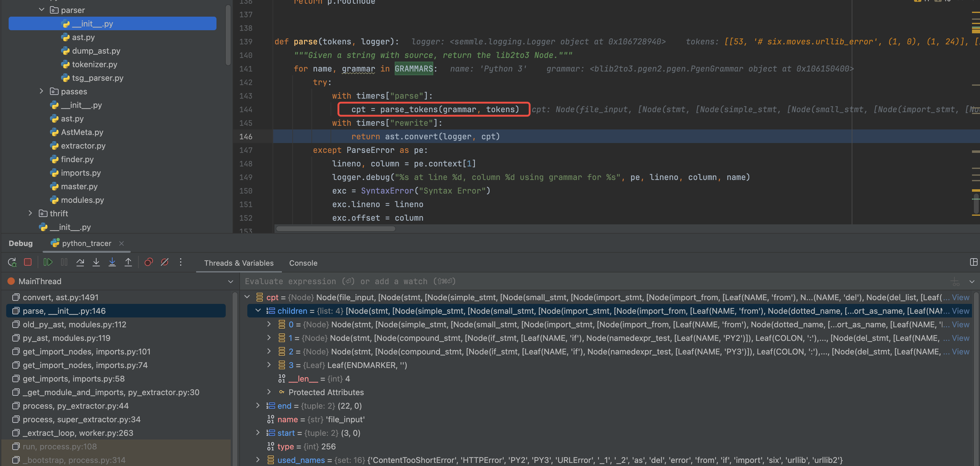
Task: Switch to the Console tab
Action: [x=303, y=263]
